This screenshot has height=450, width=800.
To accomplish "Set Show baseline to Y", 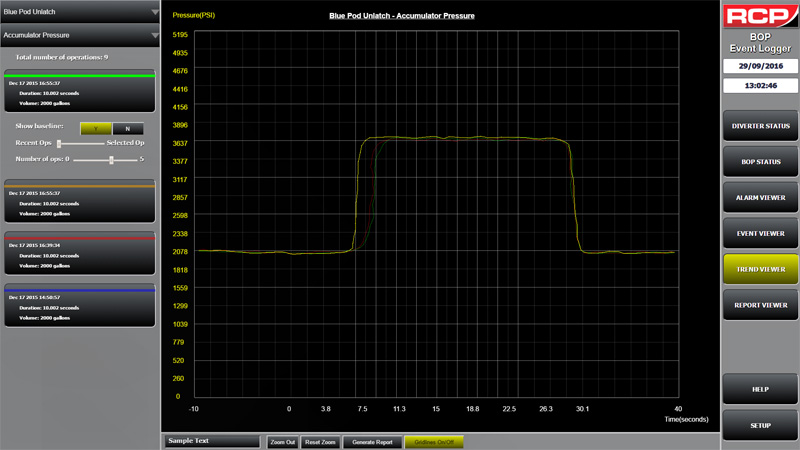I will tap(96, 128).
